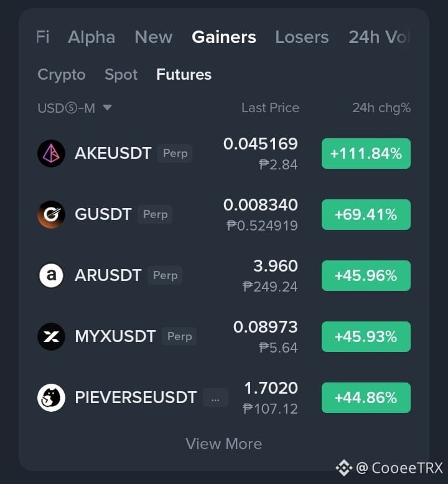
Task: Click the MYXUSDT coin logo icon
Action: (51, 336)
